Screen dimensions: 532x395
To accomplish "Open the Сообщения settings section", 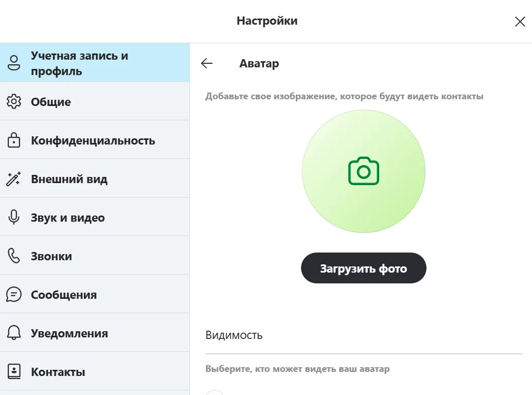I will 95,294.
